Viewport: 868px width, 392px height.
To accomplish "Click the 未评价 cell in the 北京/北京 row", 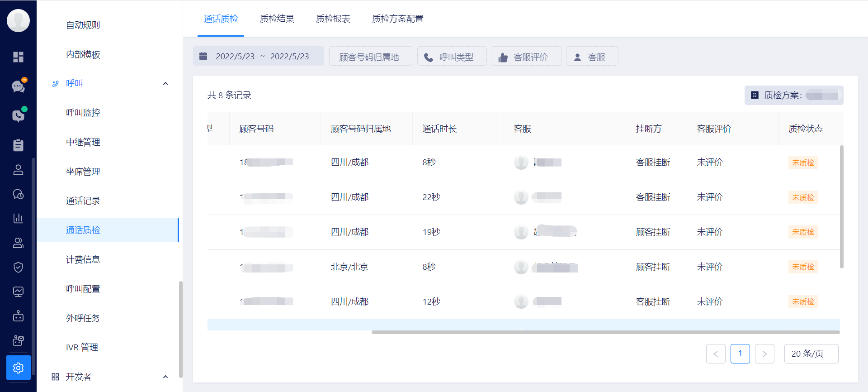I will pyautogui.click(x=710, y=267).
